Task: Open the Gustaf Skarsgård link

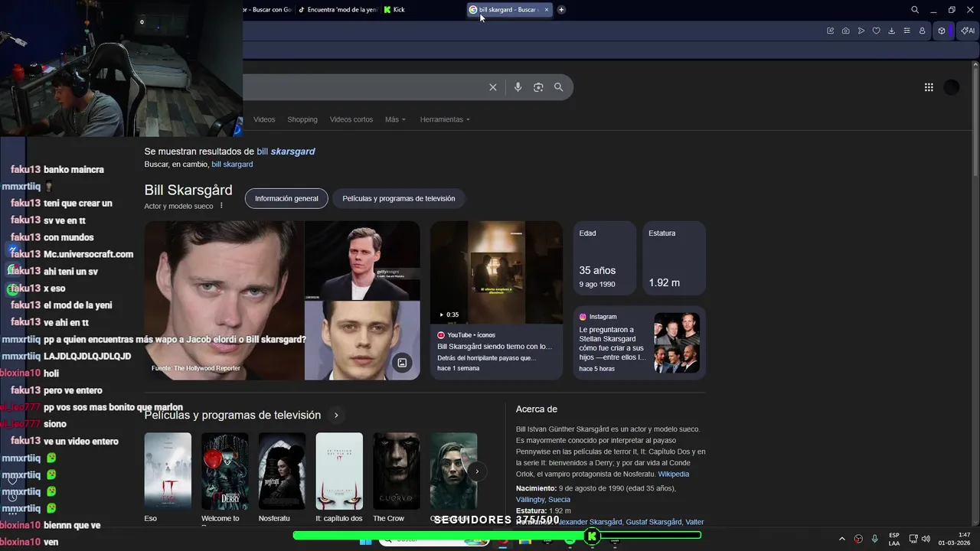Action: pos(653,522)
